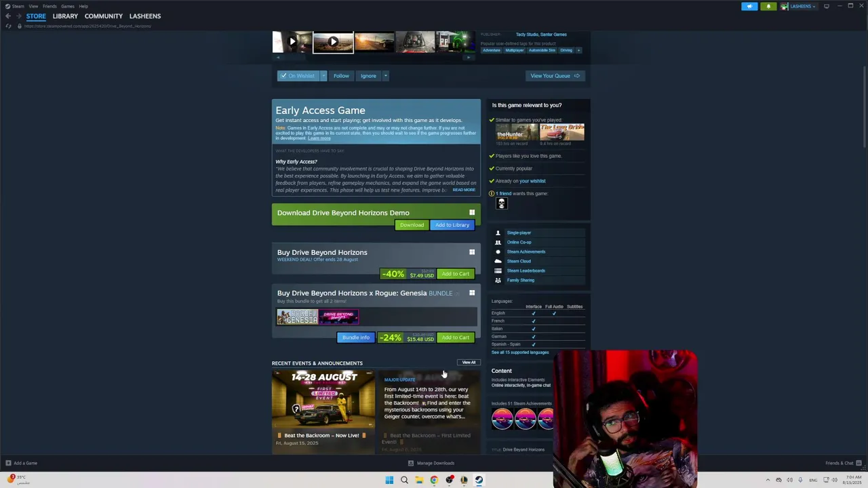
Task: Open the Ignore options dropdown arrow
Action: [385, 76]
